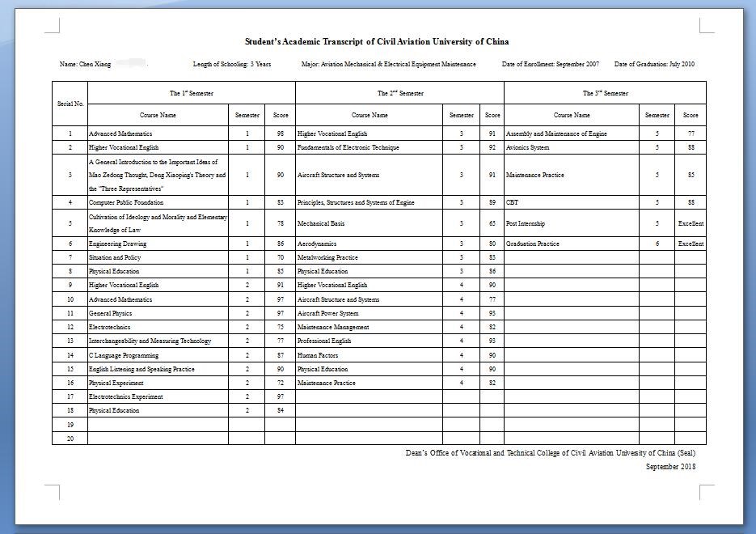Select the 'C Language Programming' course

pos(124,355)
